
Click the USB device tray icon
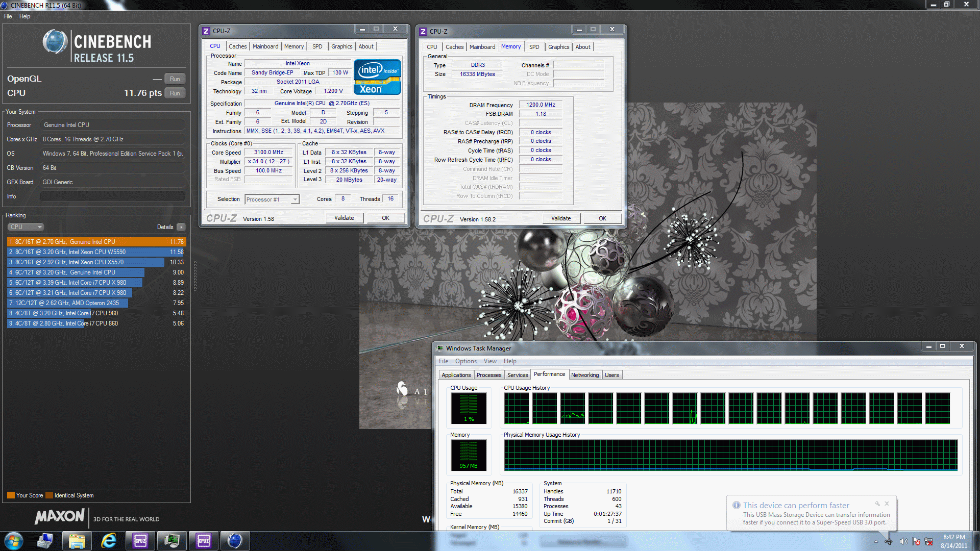[x=889, y=541]
